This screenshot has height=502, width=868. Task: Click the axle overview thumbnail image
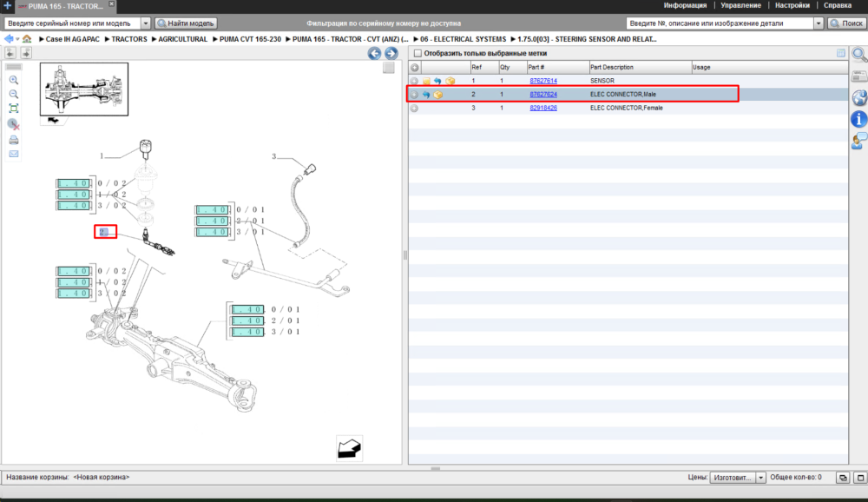coord(84,89)
